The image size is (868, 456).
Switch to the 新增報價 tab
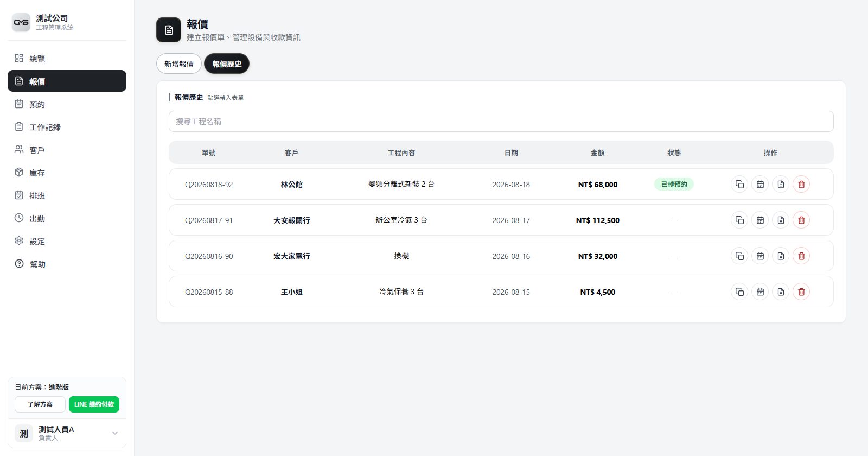[179, 64]
